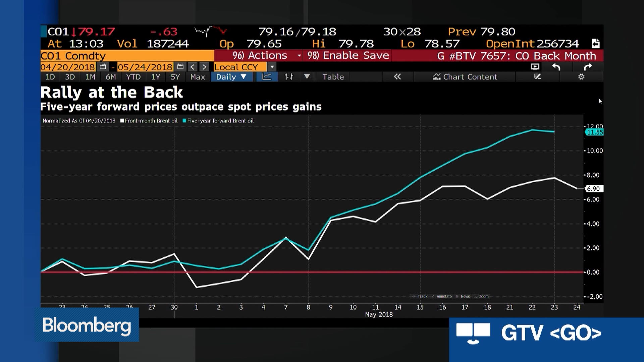Screen dimensions: 644x362
Task: Switch to the Table view
Action: 333,77
